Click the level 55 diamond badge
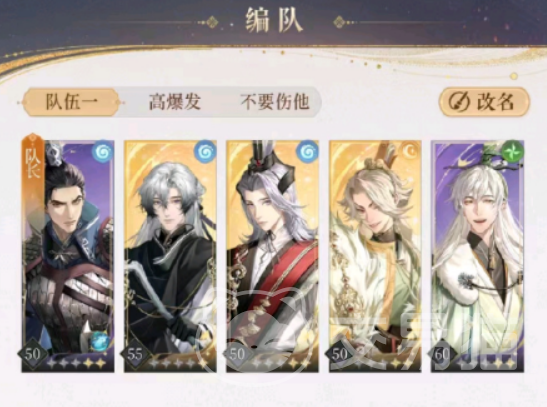Viewport: 547px width, 407px height. 135,354
